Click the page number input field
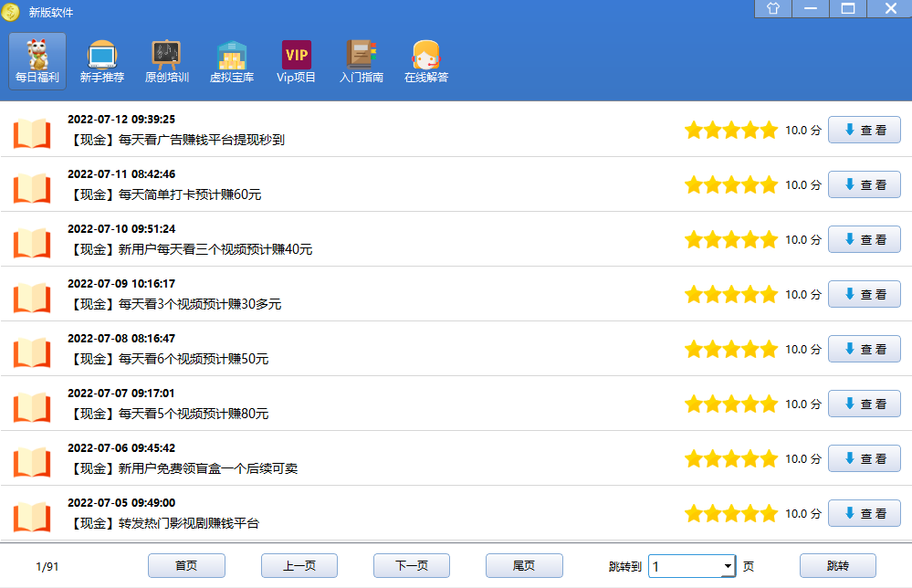The height and width of the screenshot is (588, 912). tap(685, 567)
